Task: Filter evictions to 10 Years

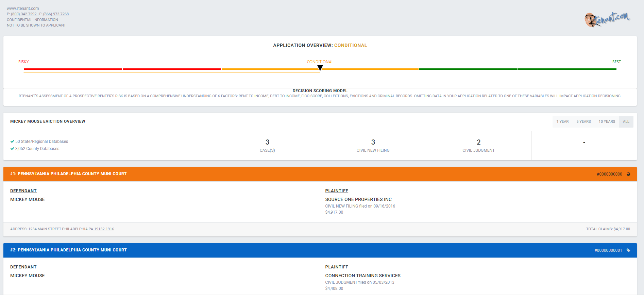Action: click(x=607, y=122)
